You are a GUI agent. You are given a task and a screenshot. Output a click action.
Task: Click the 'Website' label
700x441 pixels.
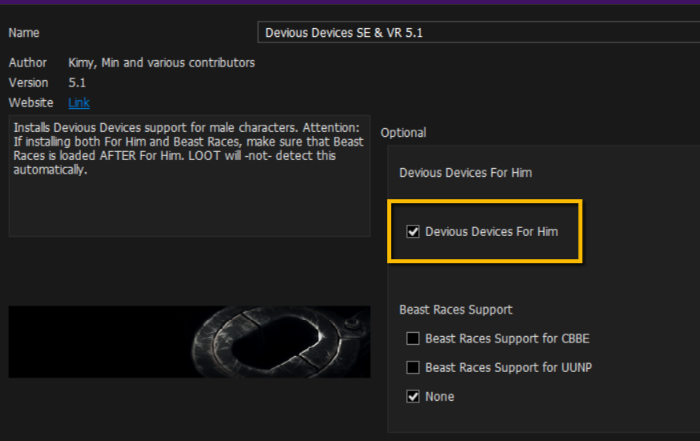click(31, 103)
